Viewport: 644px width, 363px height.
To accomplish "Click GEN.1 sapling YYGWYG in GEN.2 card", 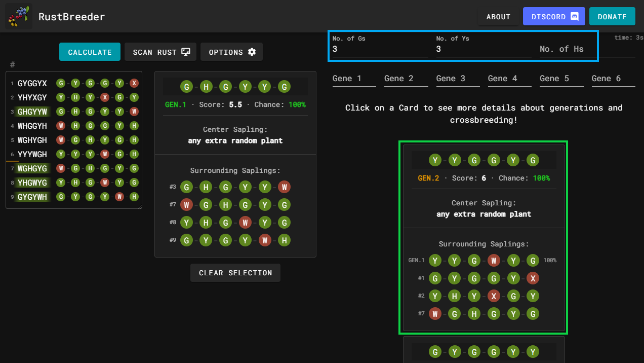I will pyautogui.click(x=484, y=261).
